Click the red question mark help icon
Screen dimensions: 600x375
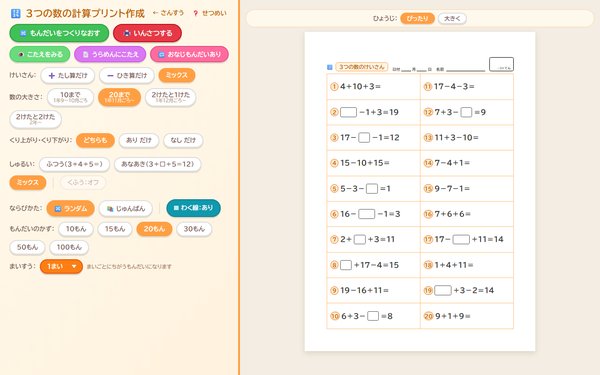click(x=196, y=13)
